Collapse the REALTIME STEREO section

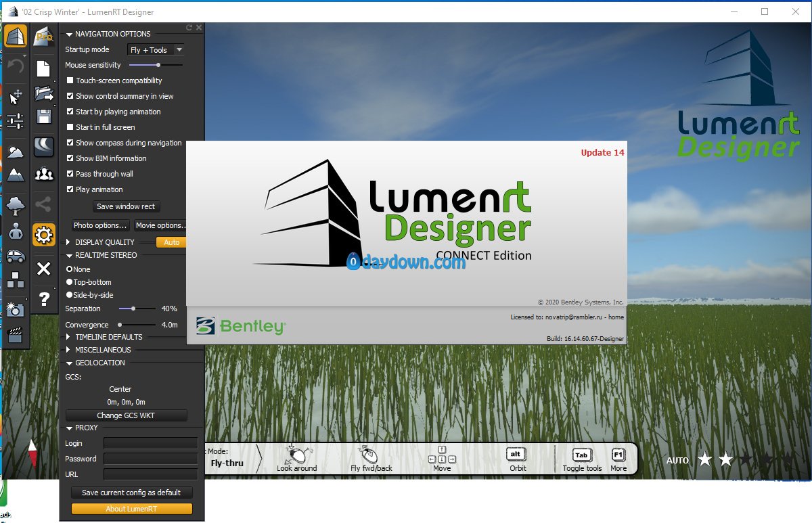click(x=69, y=256)
